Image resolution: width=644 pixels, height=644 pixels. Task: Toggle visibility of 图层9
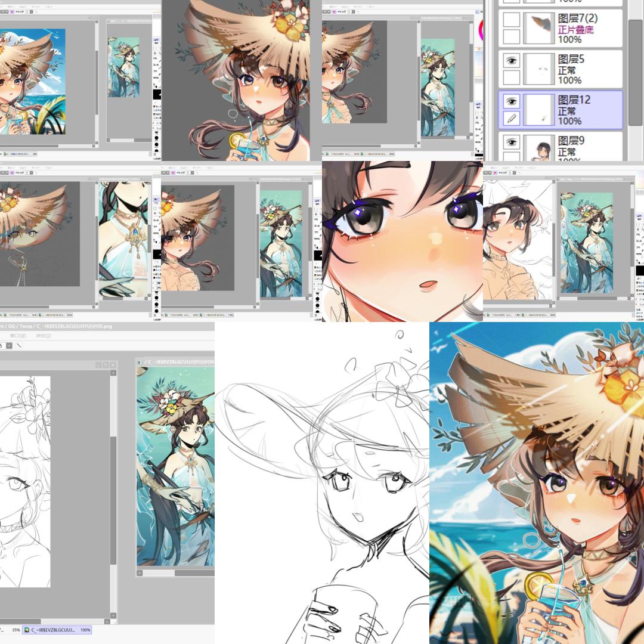coord(511,143)
